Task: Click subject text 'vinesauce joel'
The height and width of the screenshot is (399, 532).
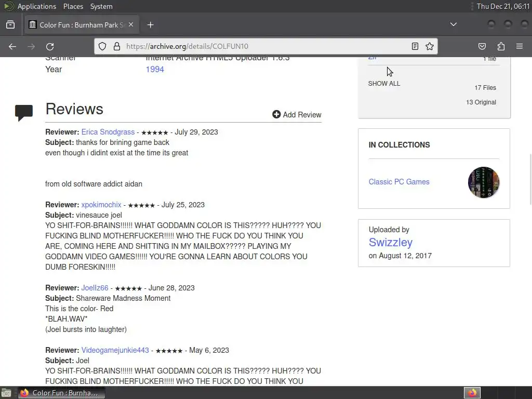Action: pyautogui.click(x=99, y=215)
